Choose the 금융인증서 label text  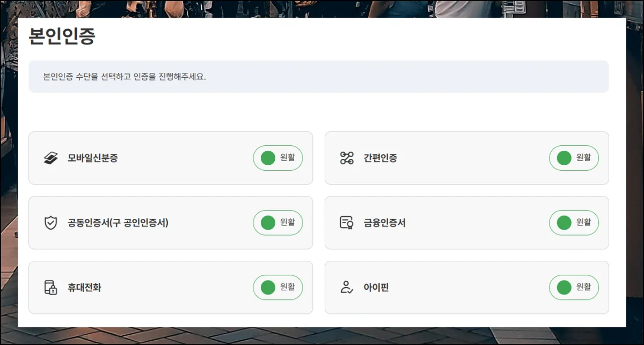[x=385, y=223]
